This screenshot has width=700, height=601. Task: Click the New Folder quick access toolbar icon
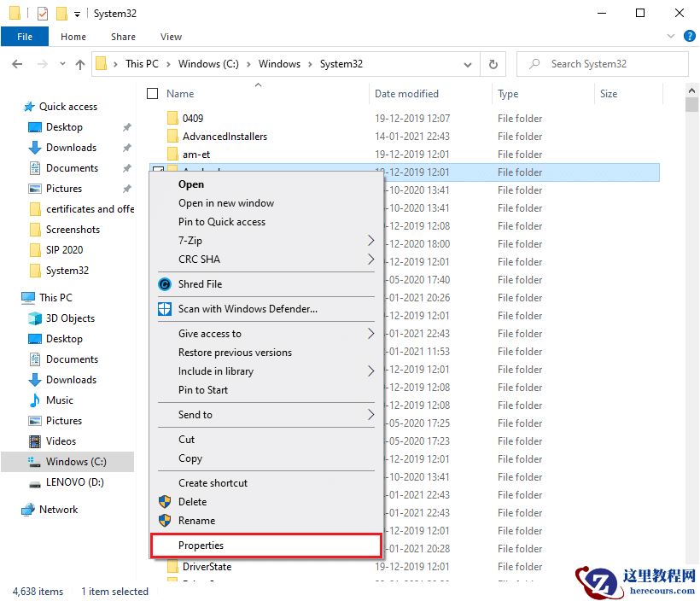click(61, 14)
